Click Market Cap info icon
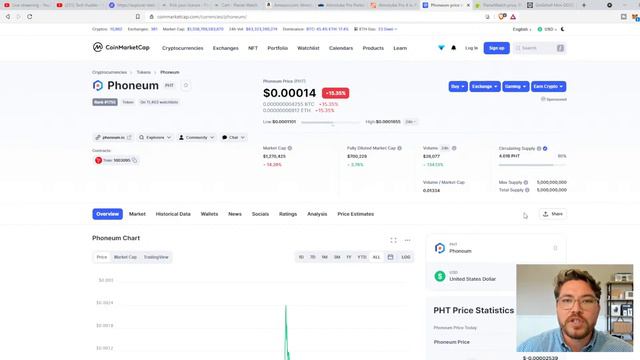Screen dimensions: 640x360 290,148
